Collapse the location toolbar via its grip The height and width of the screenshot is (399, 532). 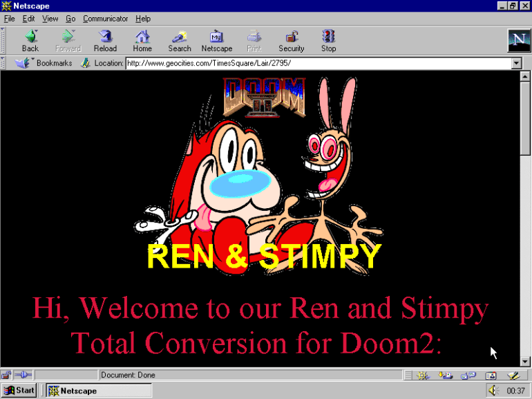(3, 63)
